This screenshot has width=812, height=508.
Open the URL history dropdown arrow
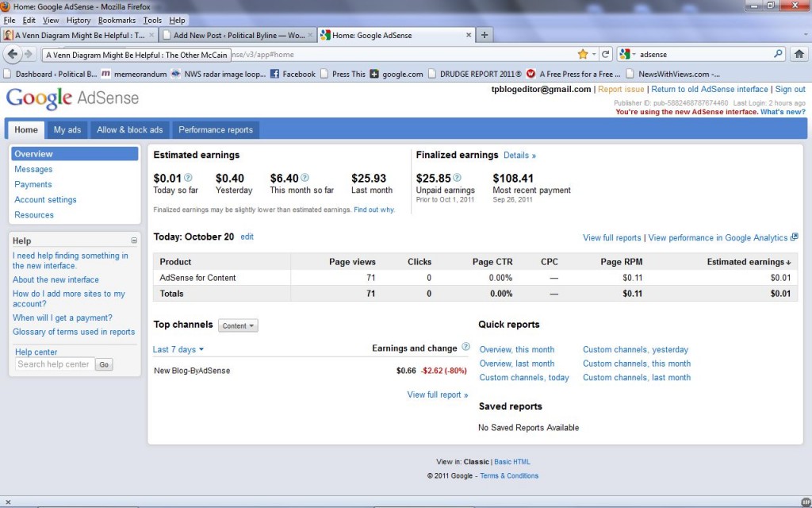tap(593, 54)
